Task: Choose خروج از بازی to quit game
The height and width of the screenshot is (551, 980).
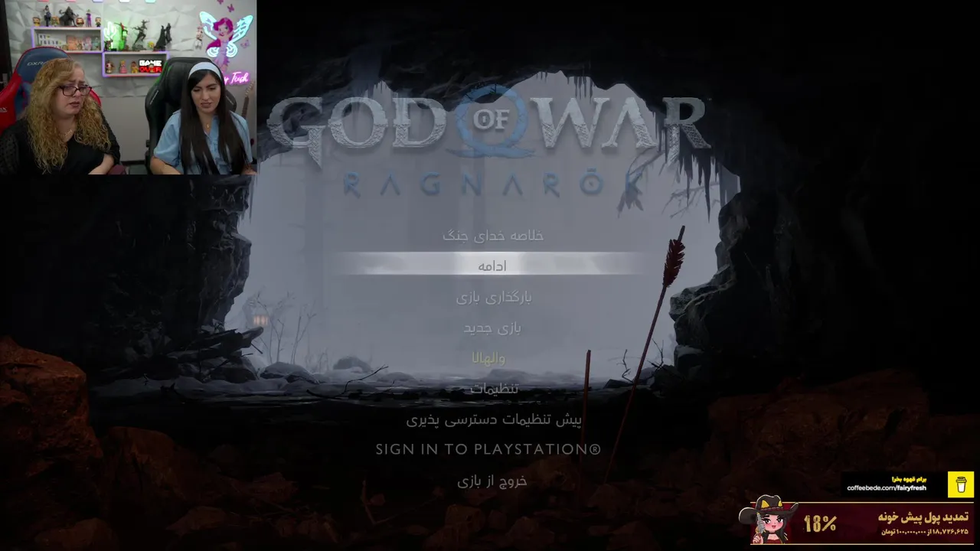Action: [x=492, y=481]
